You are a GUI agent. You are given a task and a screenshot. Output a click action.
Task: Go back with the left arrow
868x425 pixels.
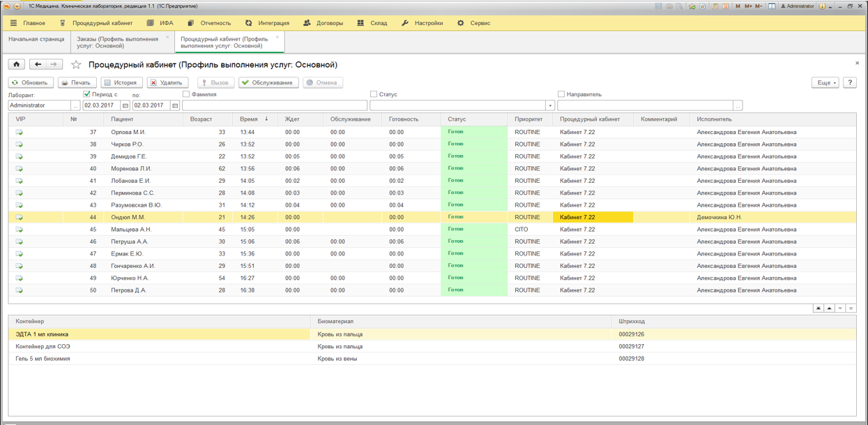[38, 64]
